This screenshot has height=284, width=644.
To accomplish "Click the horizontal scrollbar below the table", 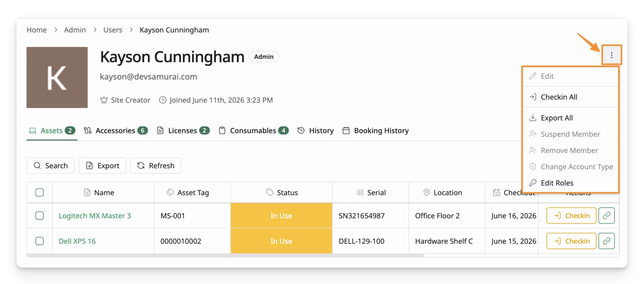I will click(225, 256).
